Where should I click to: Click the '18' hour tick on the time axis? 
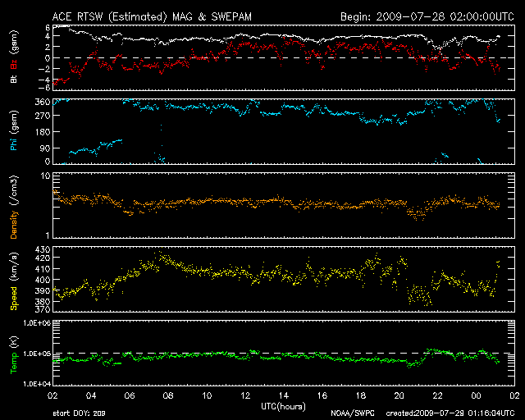pos(361,395)
